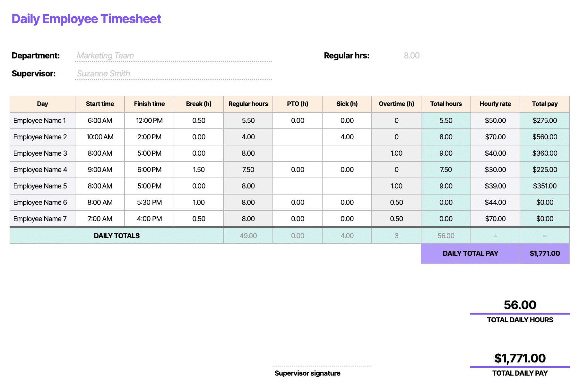588x391 pixels.
Task: Click Employee Name 3 finish time cell
Action: (149, 153)
